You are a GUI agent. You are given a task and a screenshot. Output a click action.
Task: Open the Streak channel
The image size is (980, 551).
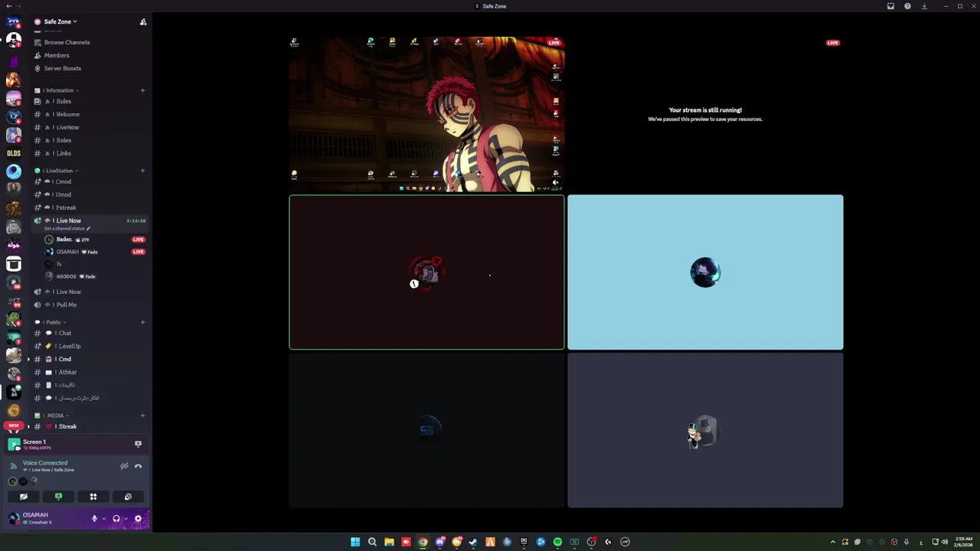click(x=67, y=426)
